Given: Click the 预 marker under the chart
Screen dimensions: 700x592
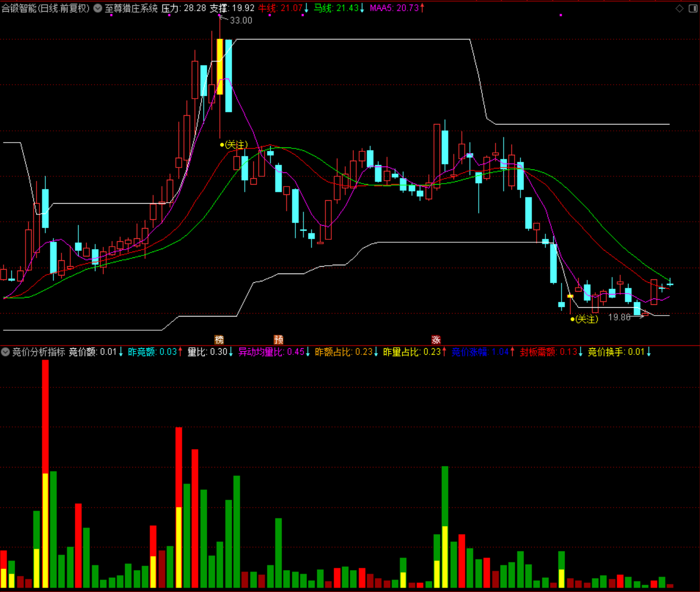Looking at the screenshot, I should click(279, 339).
